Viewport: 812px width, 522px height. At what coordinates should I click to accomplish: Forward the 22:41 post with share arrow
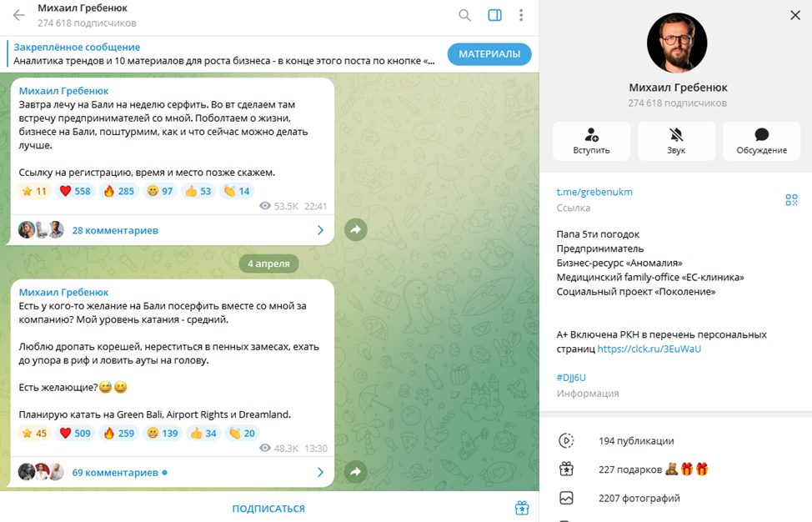[356, 229]
